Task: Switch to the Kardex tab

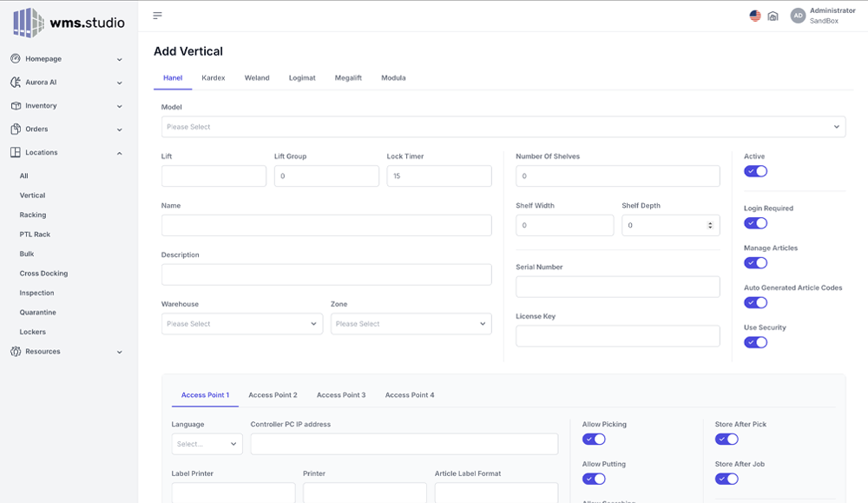Action: [x=213, y=78]
